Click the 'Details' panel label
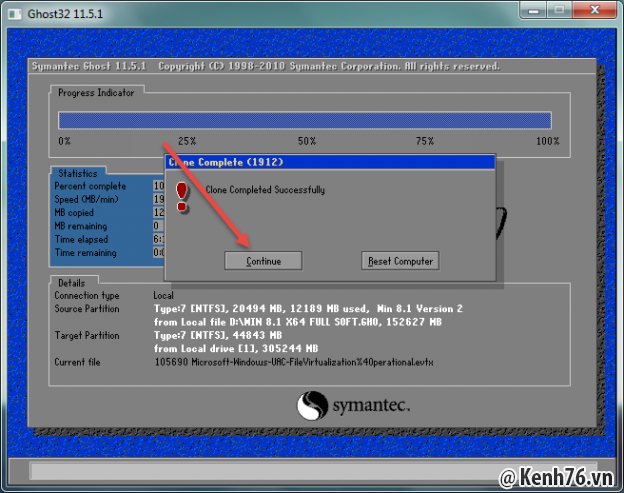This screenshot has height=493, width=624. (72, 283)
